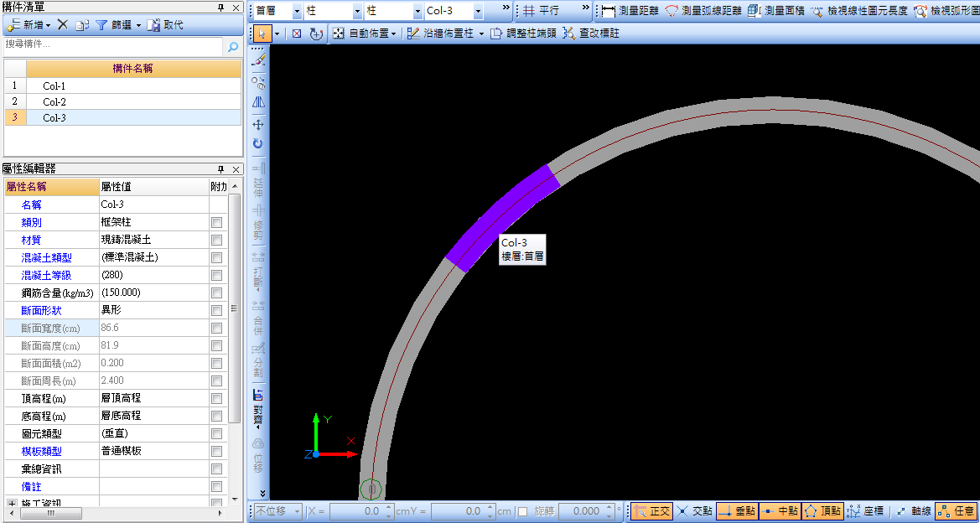Click the 取代 replace button

click(165, 25)
